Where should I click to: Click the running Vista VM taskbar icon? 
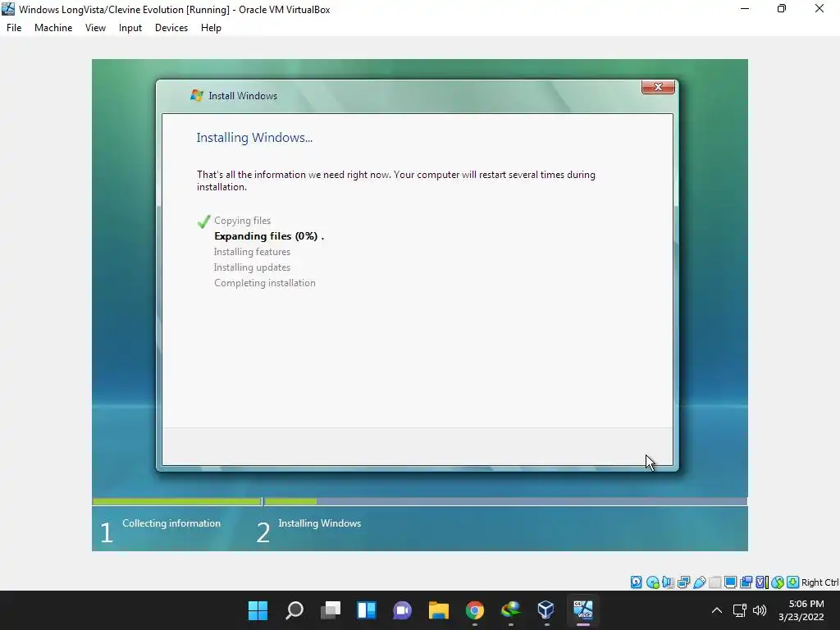tap(583, 610)
